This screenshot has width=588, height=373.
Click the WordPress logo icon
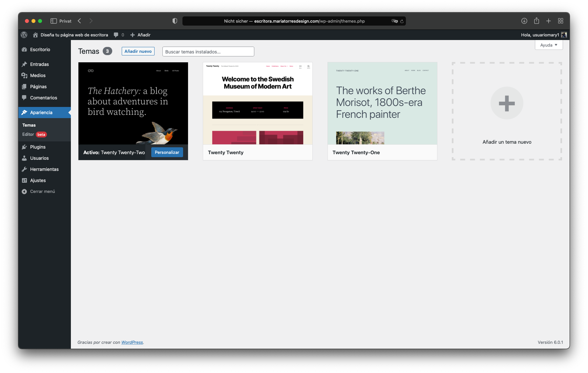click(x=24, y=35)
